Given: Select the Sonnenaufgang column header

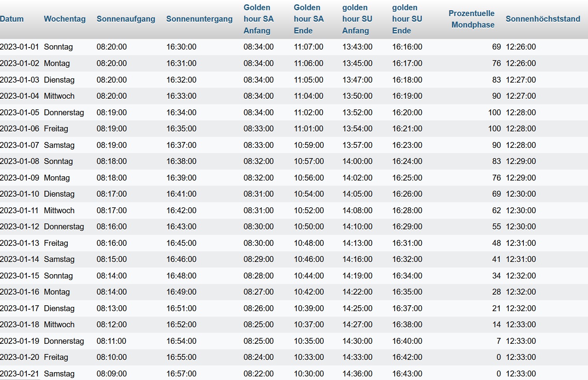Looking at the screenshot, I should point(126,19).
